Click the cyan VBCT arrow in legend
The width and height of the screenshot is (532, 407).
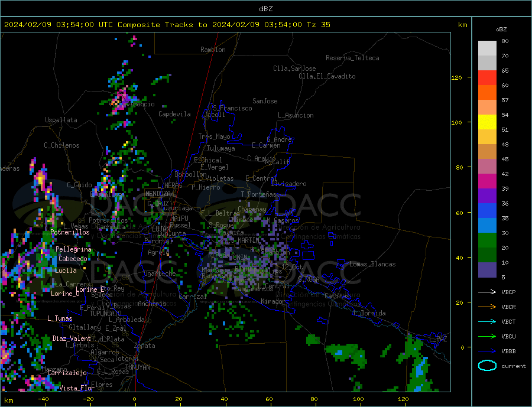pos(487,321)
